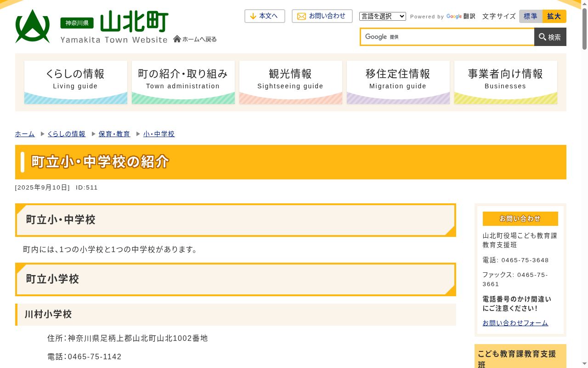This screenshot has width=588, height=368.
Task: Click the address 神奈川県足柄上郡山北町山北1002番地
Action: (x=138, y=338)
